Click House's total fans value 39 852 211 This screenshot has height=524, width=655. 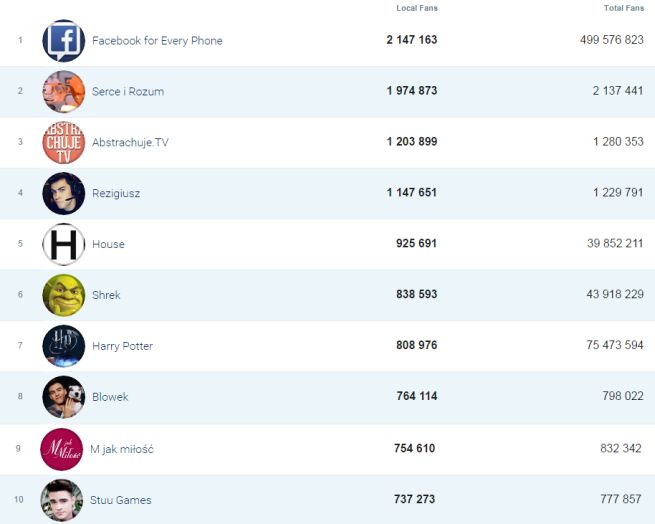click(608, 244)
